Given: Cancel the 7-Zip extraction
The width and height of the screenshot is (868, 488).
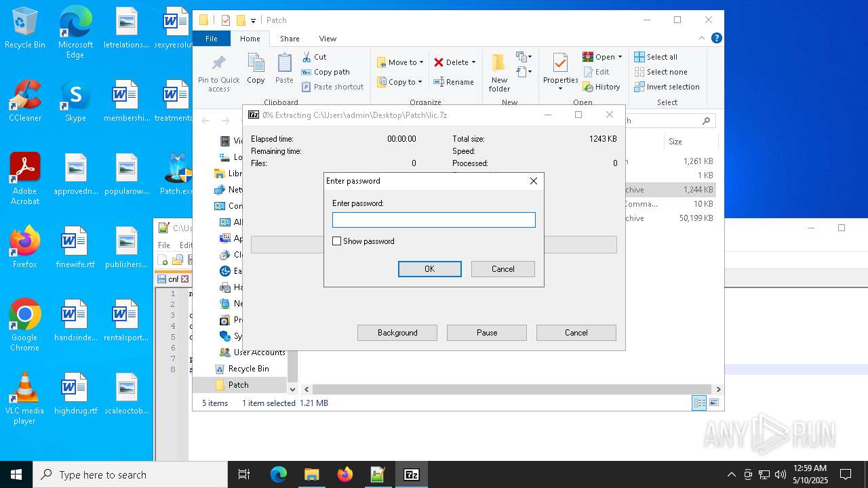Looking at the screenshot, I should pyautogui.click(x=576, y=333).
